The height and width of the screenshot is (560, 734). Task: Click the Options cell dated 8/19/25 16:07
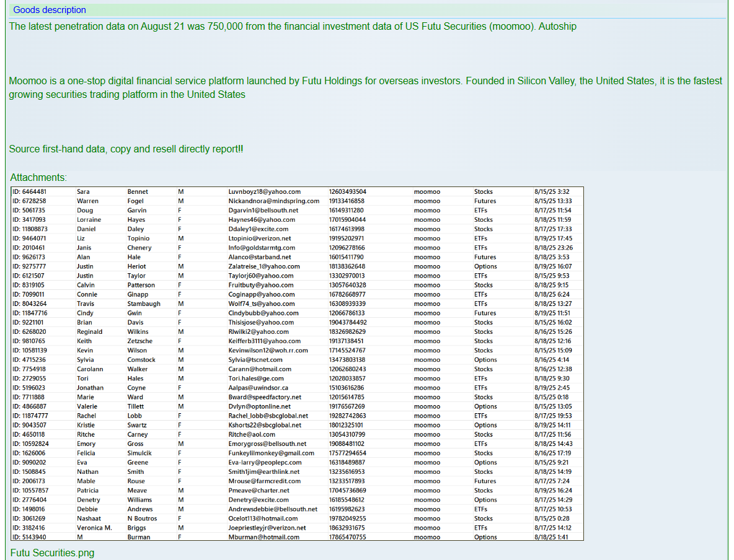485,266
